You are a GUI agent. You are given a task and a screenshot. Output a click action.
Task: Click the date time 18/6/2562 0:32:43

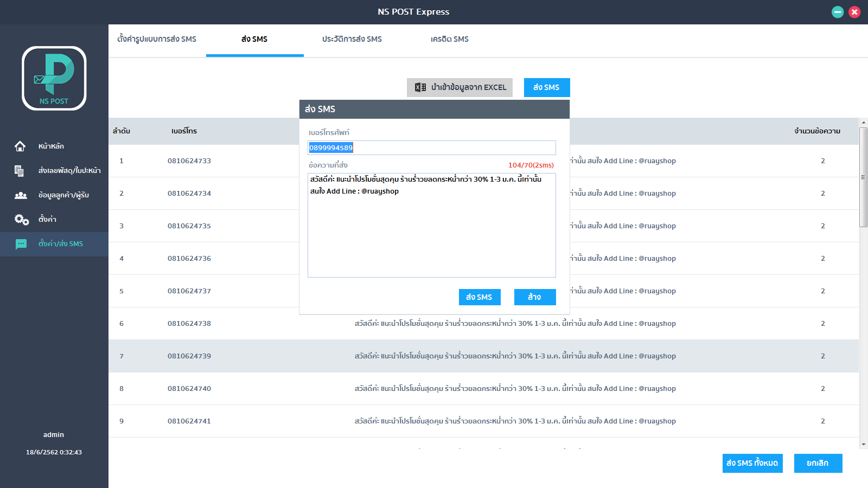point(54,452)
